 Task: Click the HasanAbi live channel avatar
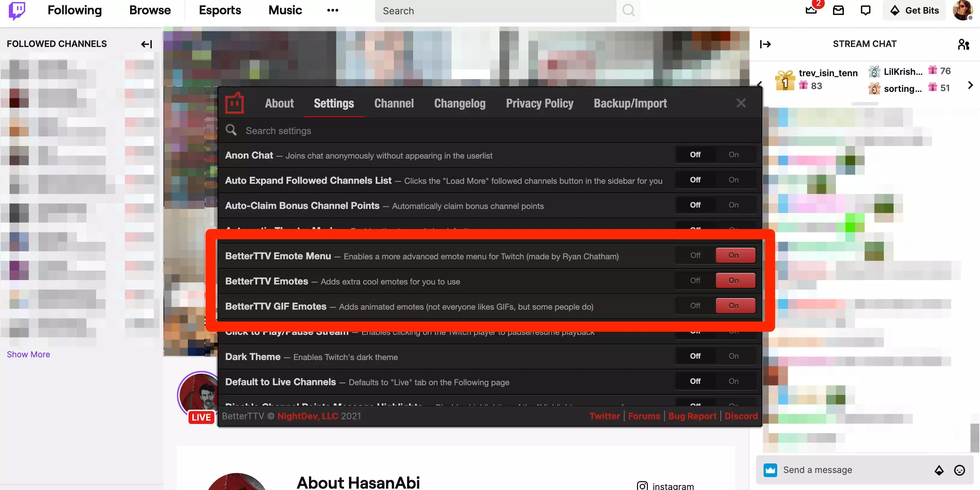point(199,393)
